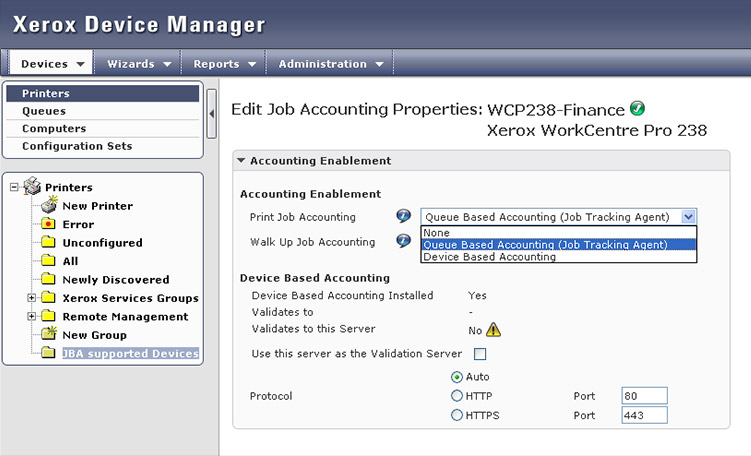Screen dimensions: 751x456
Task: Click the Device Based Accounting Installed Yes value
Action: click(477, 296)
